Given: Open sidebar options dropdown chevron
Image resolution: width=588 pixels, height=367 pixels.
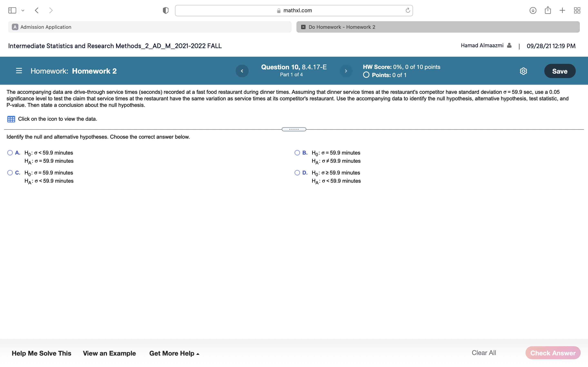Looking at the screenshot, I should click(23, 10).
